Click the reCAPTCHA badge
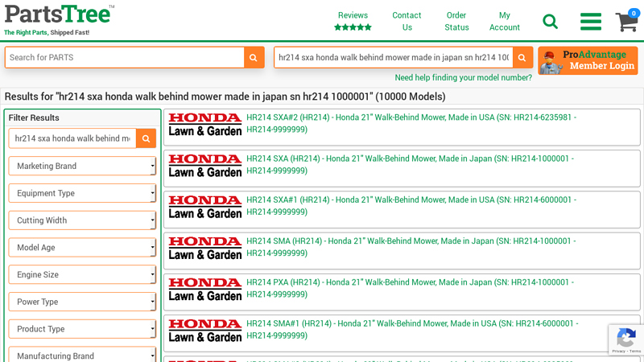 [626, 339]
